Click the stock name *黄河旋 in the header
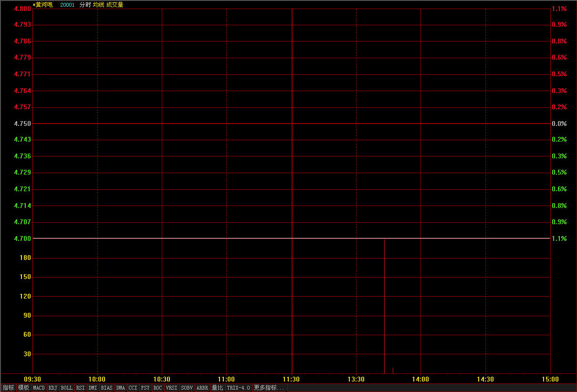 coord(42,5)
